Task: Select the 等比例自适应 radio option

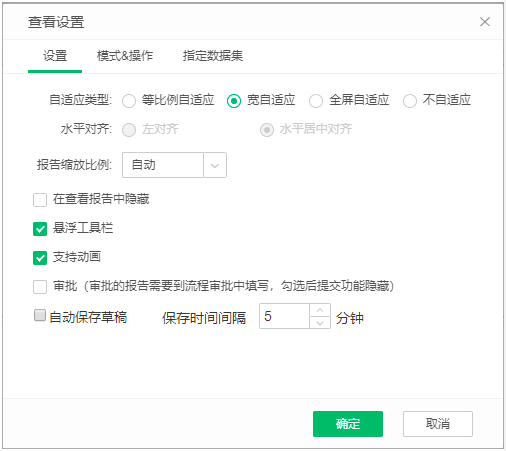Action: (x=129, y=101)
